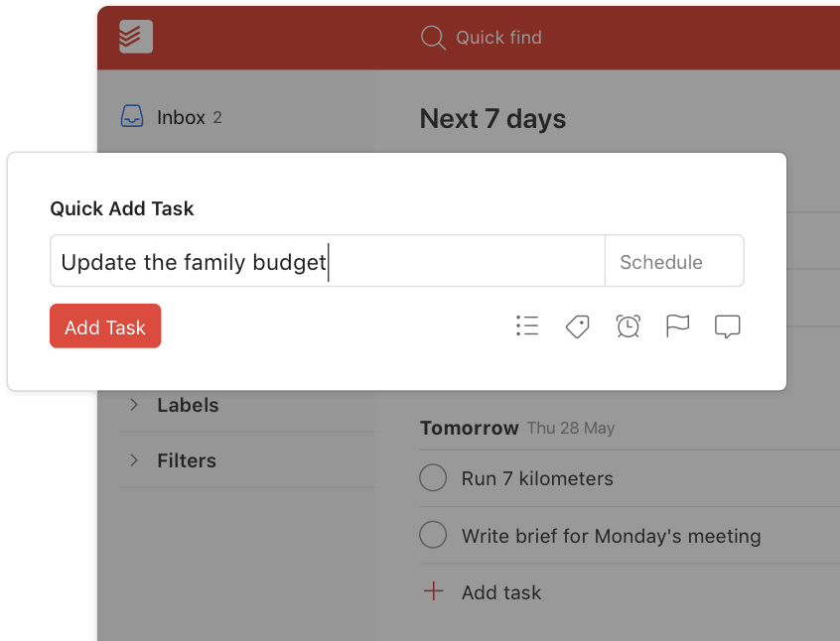Open the Filters sidebar section
Image resolution: width=840 pixels, height=641 pixels.
[x=187, y=460]
